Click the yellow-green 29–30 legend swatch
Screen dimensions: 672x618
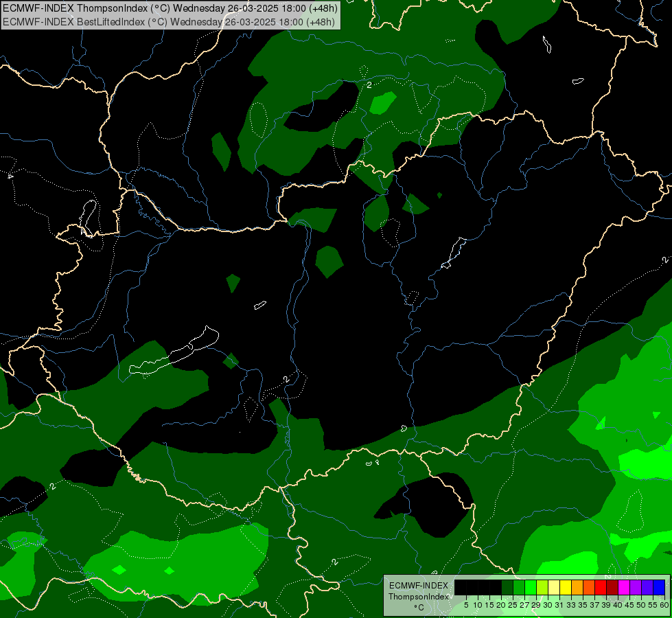tap(542, 587)
